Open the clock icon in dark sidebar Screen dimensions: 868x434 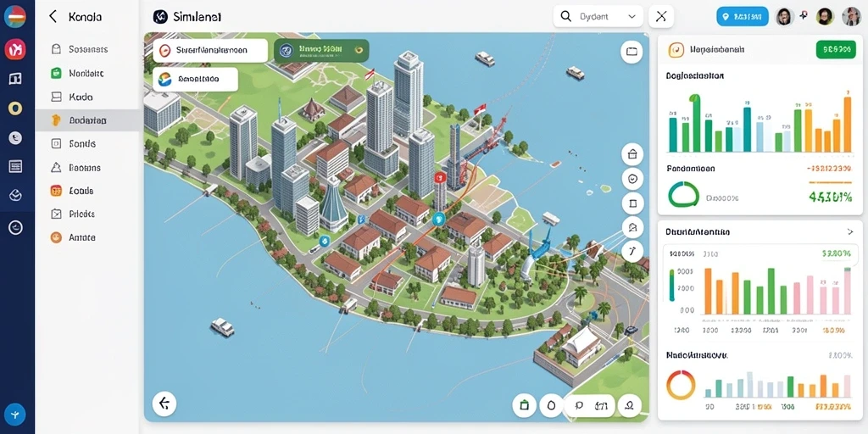tap(15, 227)
